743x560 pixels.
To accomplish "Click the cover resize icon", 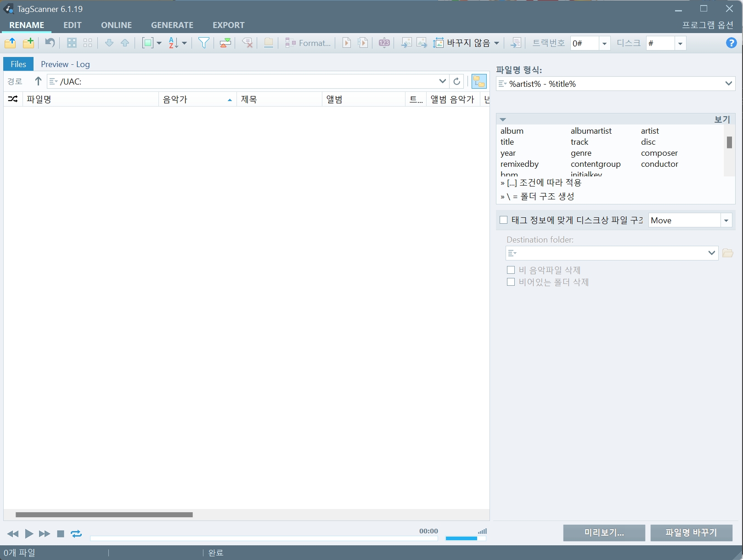I will (x=439, y=43).
